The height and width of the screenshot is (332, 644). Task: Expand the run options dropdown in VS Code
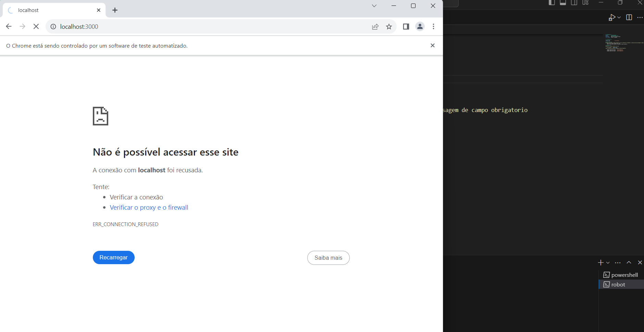coord(619,17)
